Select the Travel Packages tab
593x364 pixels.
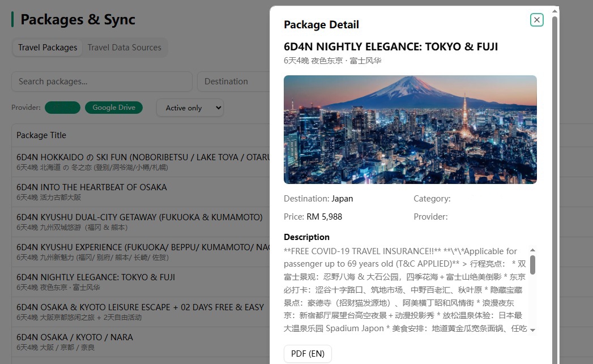[47, 48]
